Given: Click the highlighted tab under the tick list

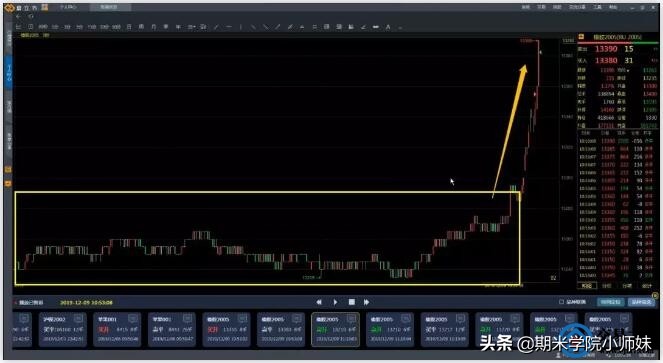Looking at the screenshot, I should [586, 286].
